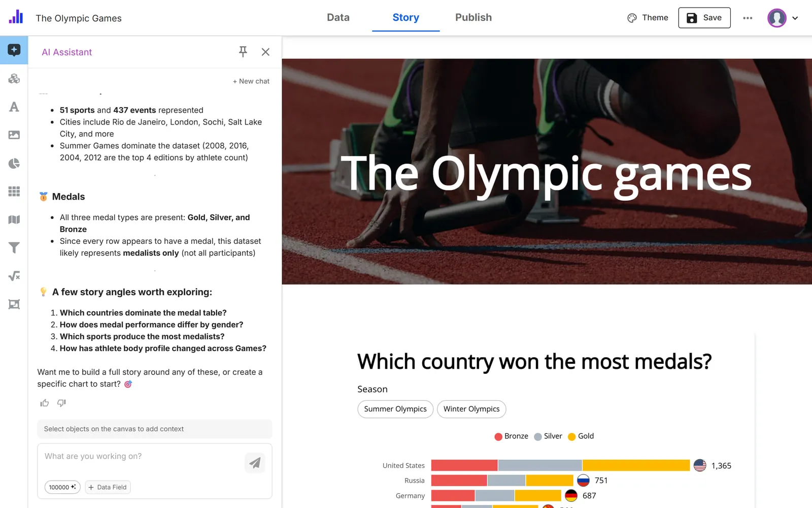Open the grid layout sidebar icon

coord(14,191)
